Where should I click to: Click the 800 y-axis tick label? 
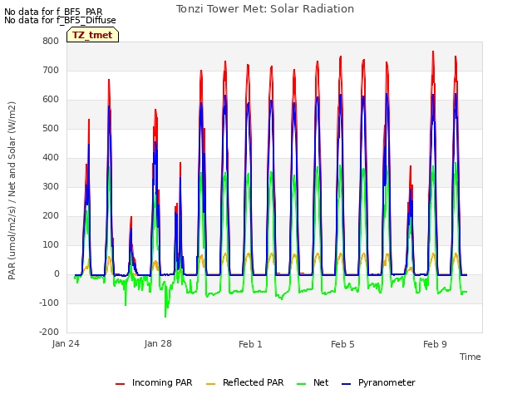(51, 42)
